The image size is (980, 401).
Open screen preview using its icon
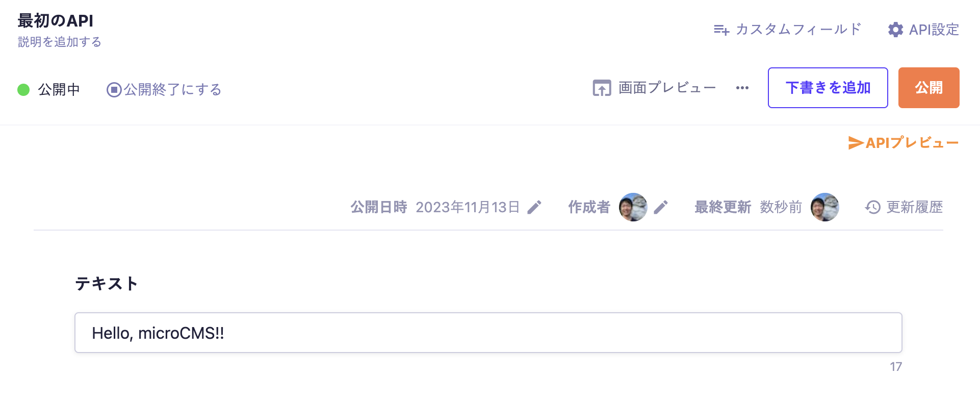602,88
